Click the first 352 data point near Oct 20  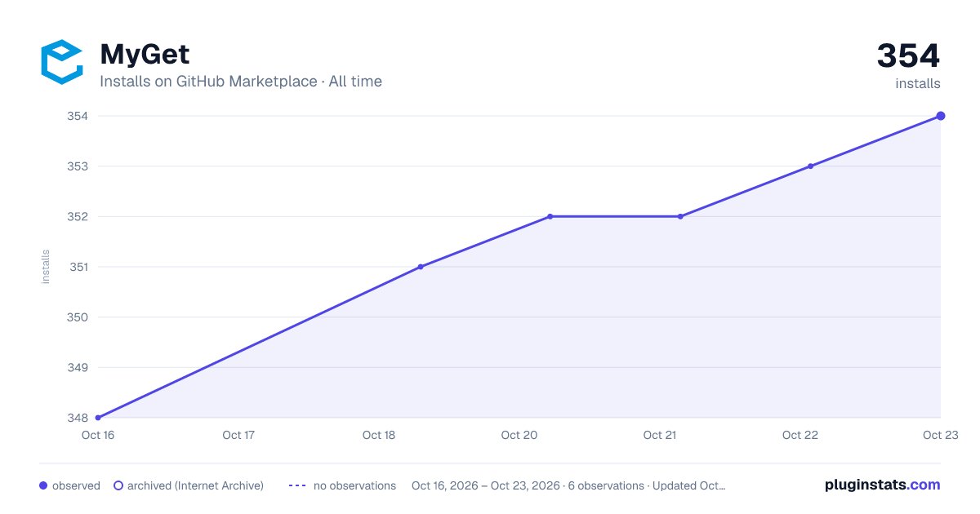coord(550,216)
